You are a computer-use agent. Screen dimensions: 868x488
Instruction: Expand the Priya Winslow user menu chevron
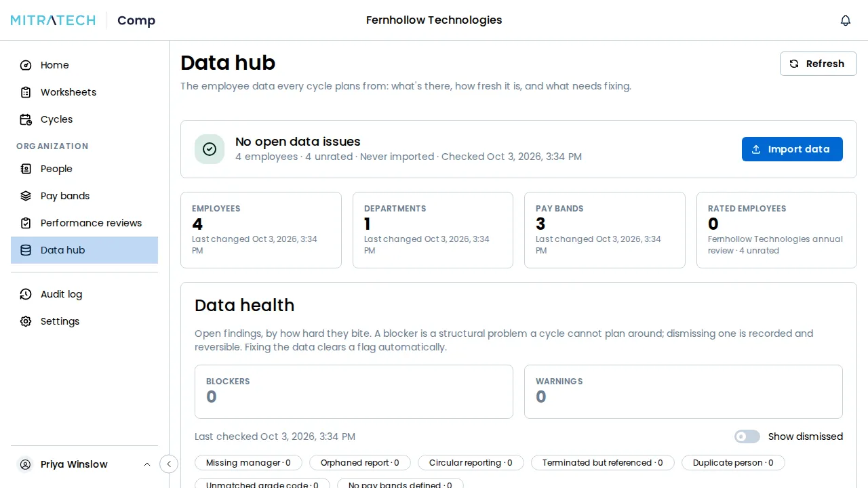tap(147, 464)
